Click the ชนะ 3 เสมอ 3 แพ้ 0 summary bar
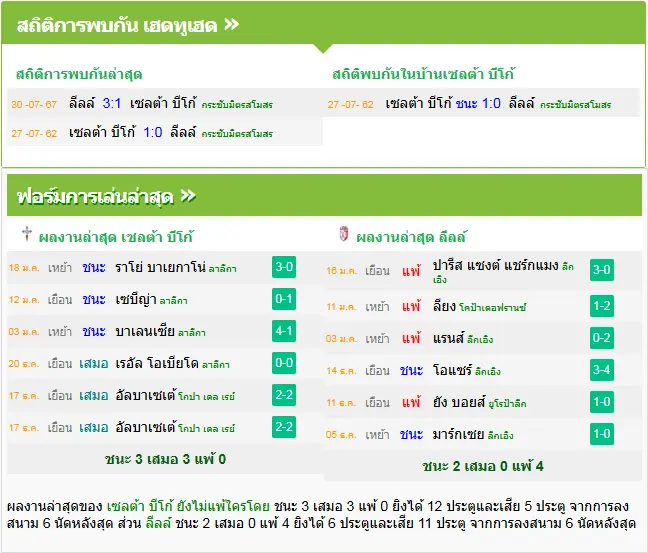 coord(165,459)
